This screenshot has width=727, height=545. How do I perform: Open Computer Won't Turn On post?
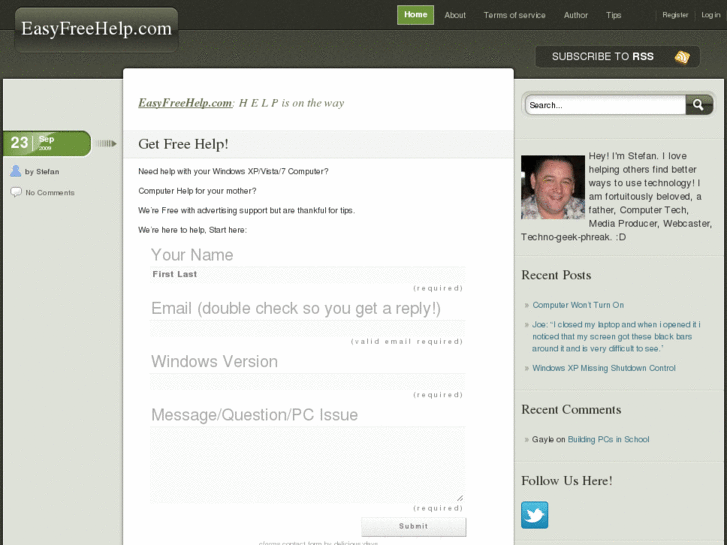(x=578, y=305)
